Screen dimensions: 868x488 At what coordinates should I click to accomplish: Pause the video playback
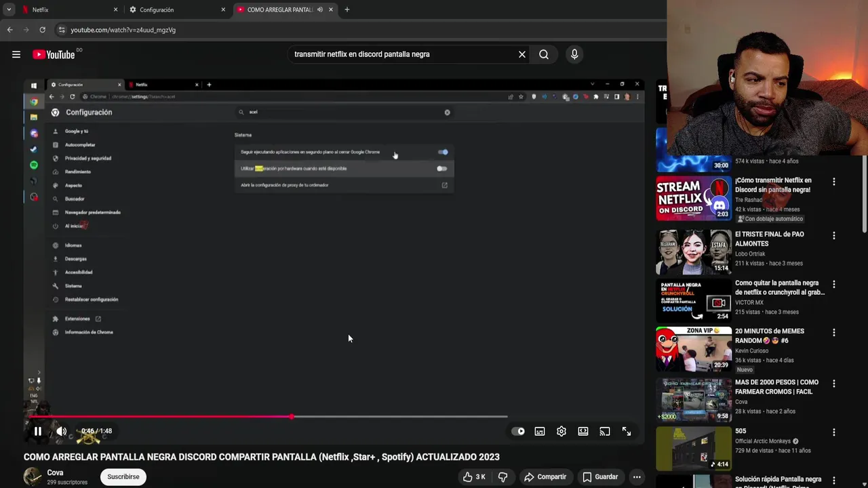tap(38, 431)
